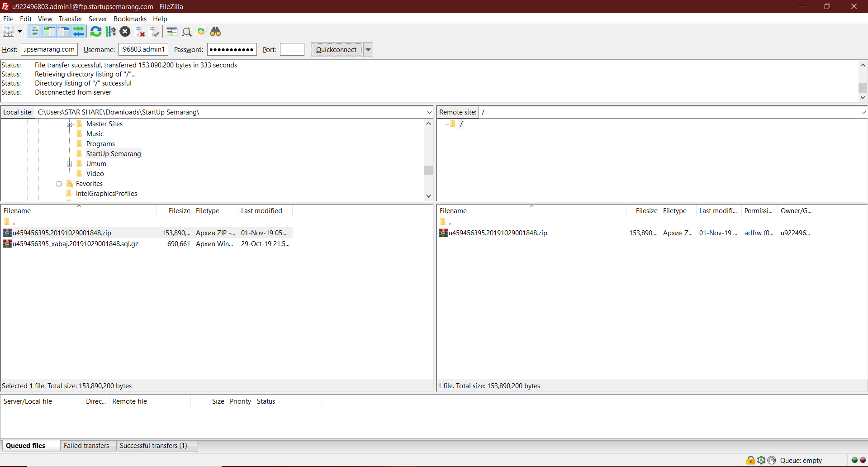
Task: Open the Edit menu
Action: pyautogui.click(x=26, y=19)
